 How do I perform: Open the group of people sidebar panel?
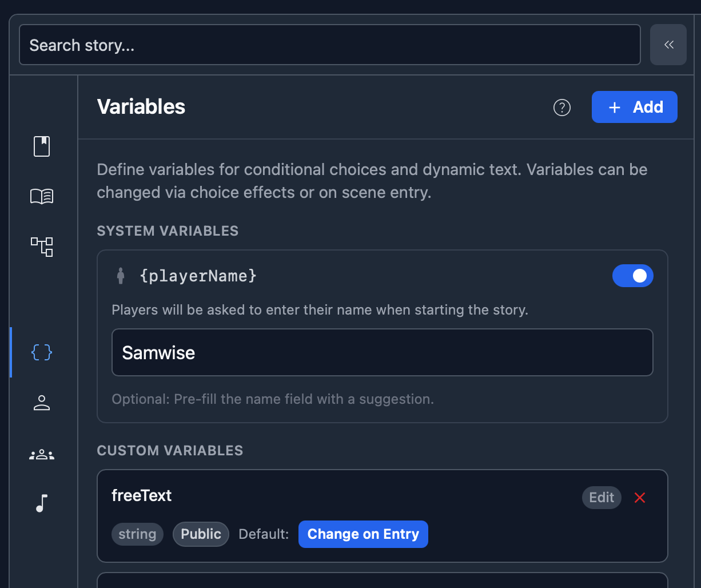pos(42,455)
